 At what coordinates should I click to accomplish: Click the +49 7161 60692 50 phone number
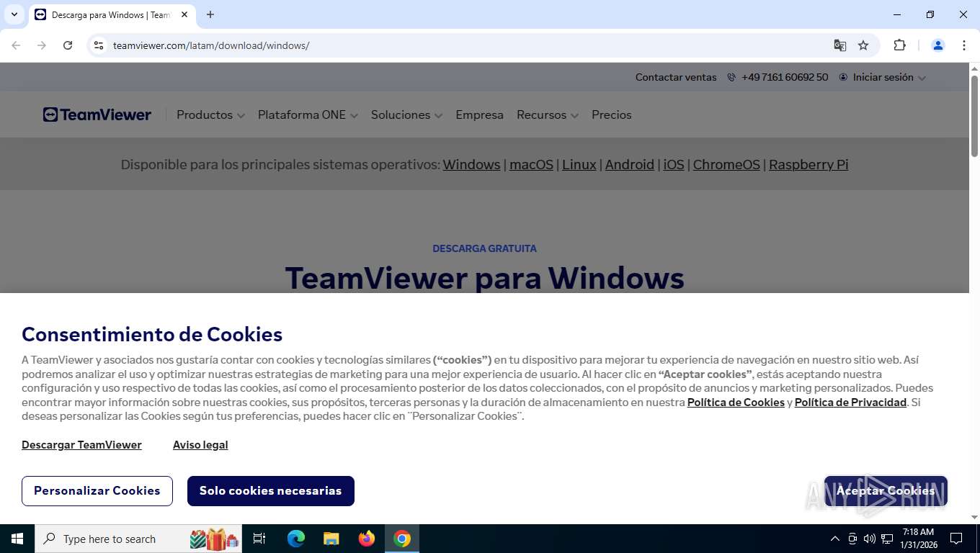(785, 77)
